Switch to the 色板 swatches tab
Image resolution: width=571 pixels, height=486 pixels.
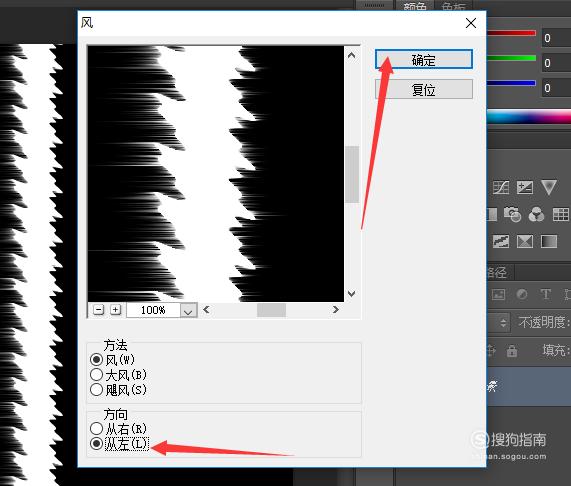pyautogui.click(x=453, y=6)
